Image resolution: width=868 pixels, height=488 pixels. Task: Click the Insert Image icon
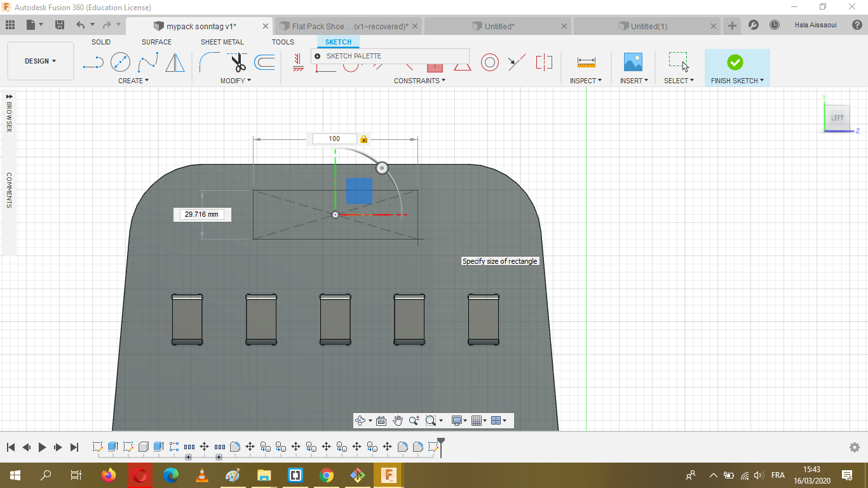(633, 62)
